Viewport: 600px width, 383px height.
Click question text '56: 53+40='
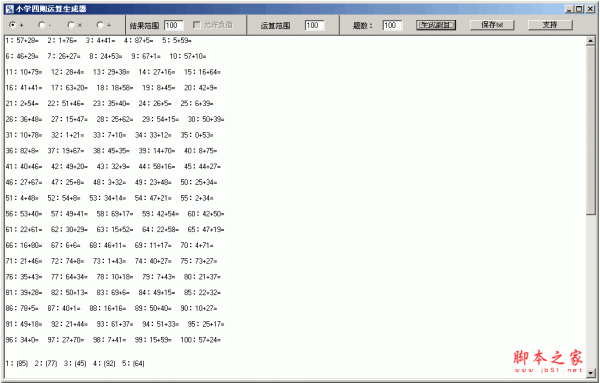pos(24,214)
